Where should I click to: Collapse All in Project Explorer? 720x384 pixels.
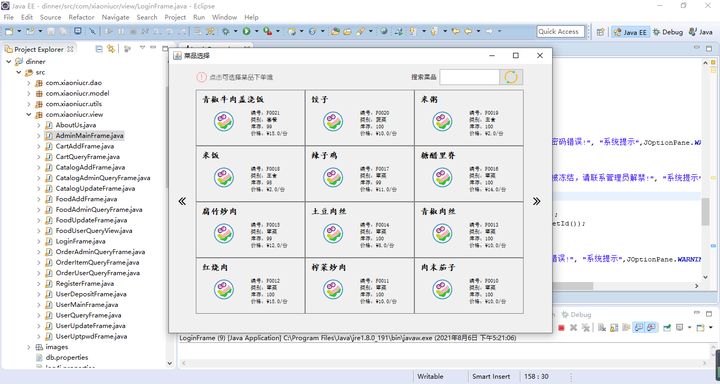pyautogui.click(x=99, y=49)
